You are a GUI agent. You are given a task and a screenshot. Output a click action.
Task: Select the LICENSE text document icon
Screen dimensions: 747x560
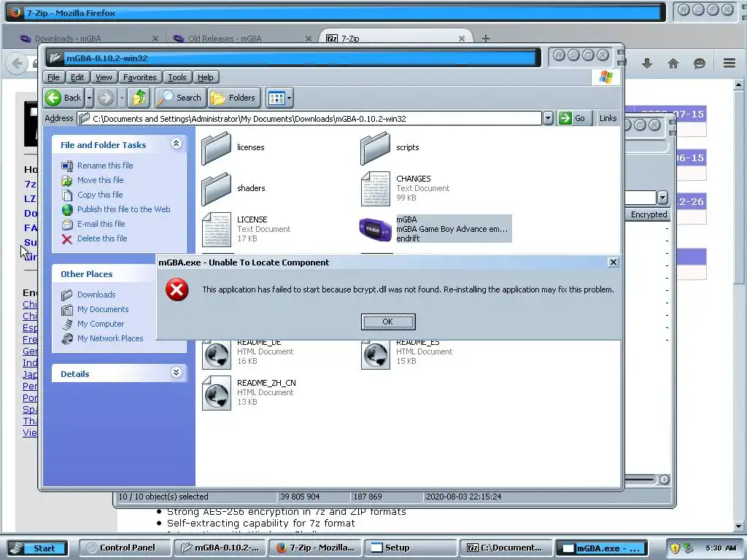click(216, 230)
